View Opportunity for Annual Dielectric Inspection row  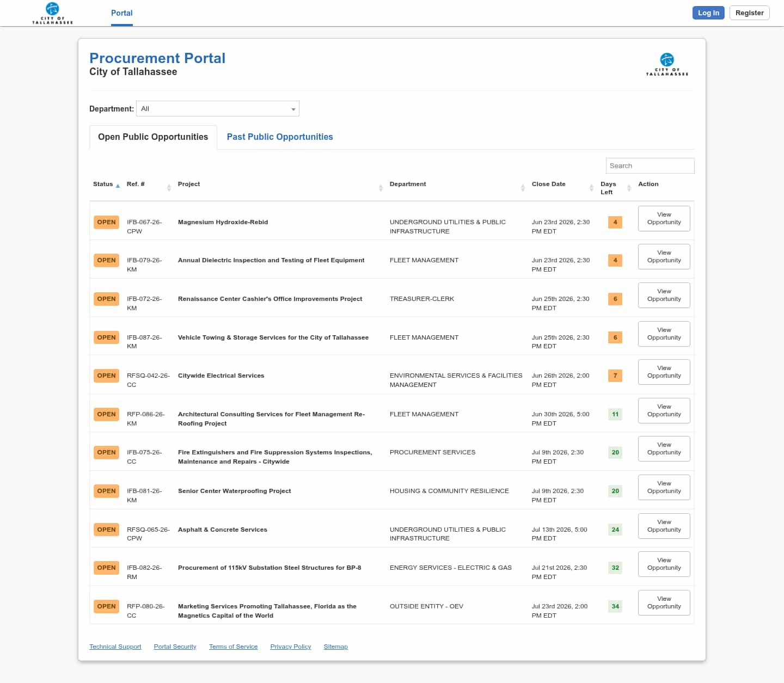pyautogui.click(x=664, y=256)
